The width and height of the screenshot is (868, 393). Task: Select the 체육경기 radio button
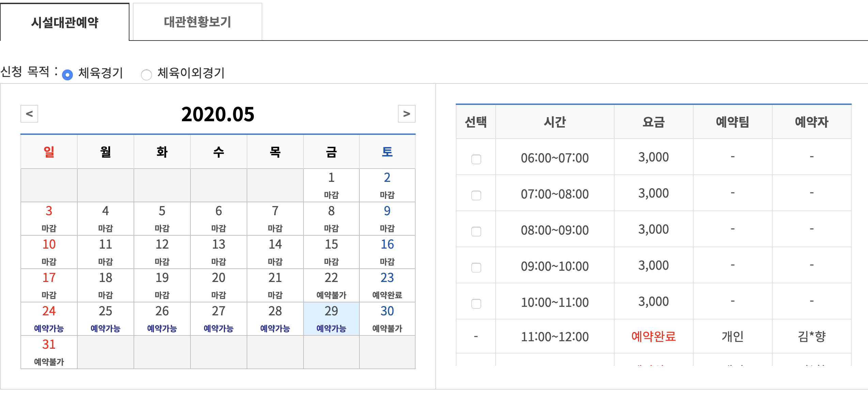[x=67, y=75]
